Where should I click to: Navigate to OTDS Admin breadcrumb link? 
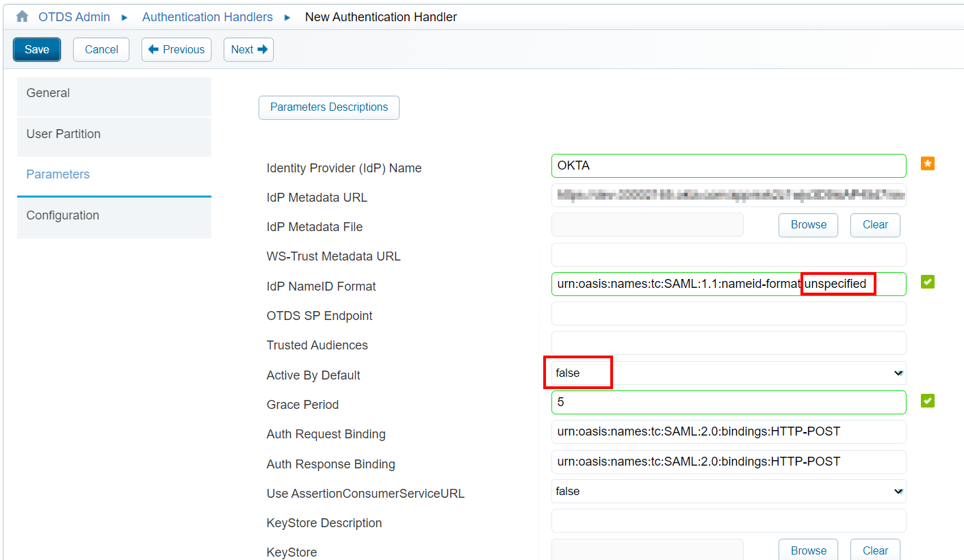pos(74,17)
